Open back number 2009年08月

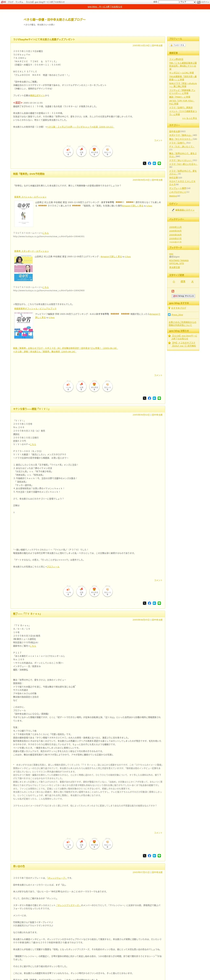pyautogui.click(x=175, y=235)
